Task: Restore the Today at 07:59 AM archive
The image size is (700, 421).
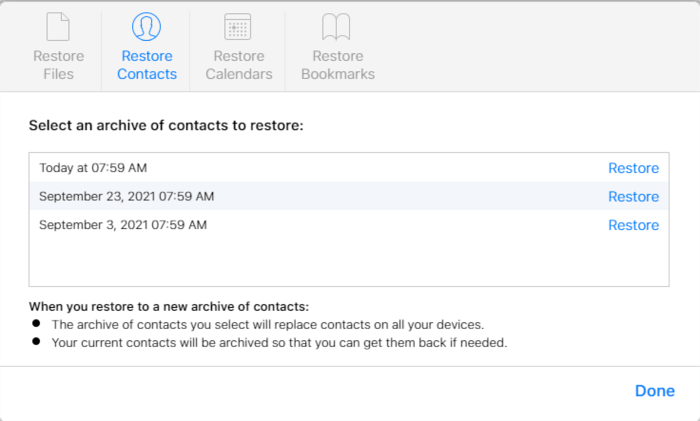Action: (x=633, y=168)
